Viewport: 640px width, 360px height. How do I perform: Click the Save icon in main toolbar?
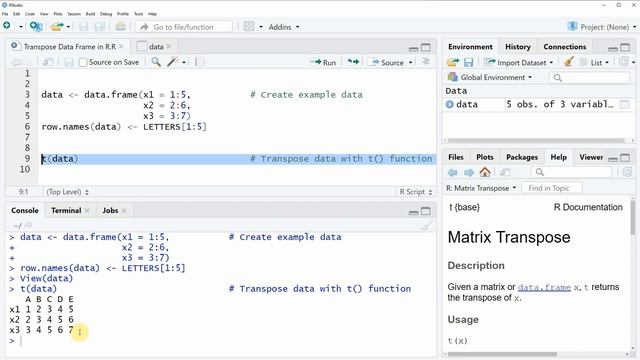(x=84, y=27)
